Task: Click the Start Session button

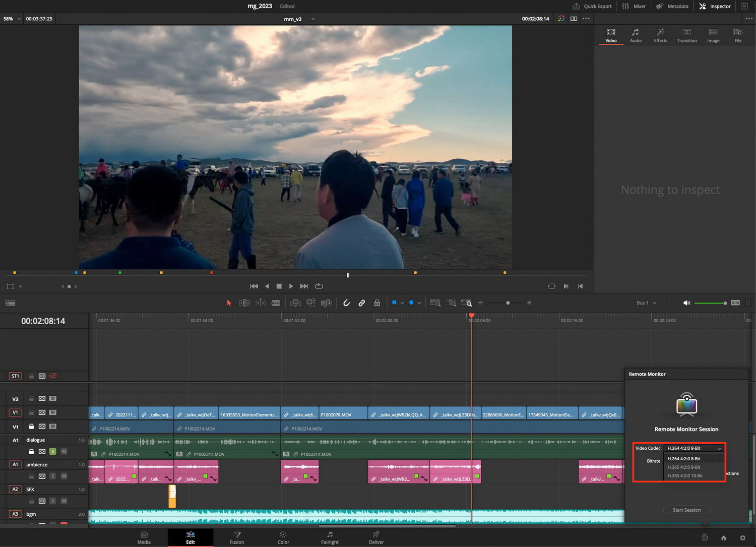Action: point(686,510)
